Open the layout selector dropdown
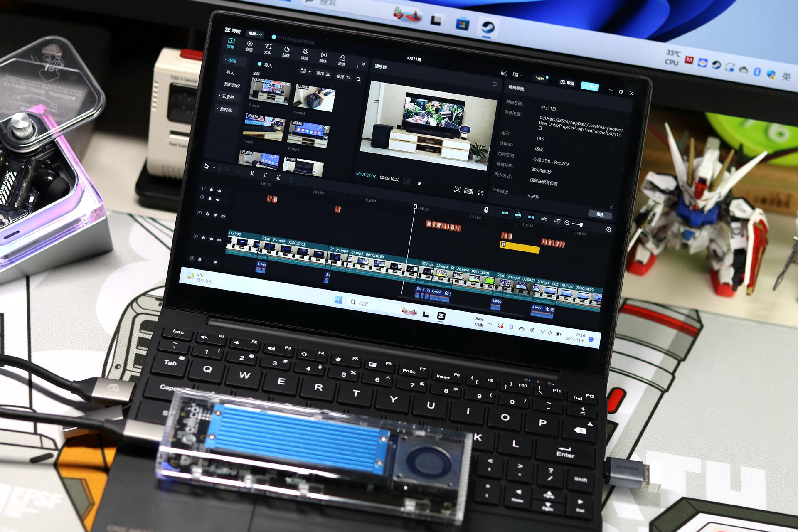 click(517, 75)
